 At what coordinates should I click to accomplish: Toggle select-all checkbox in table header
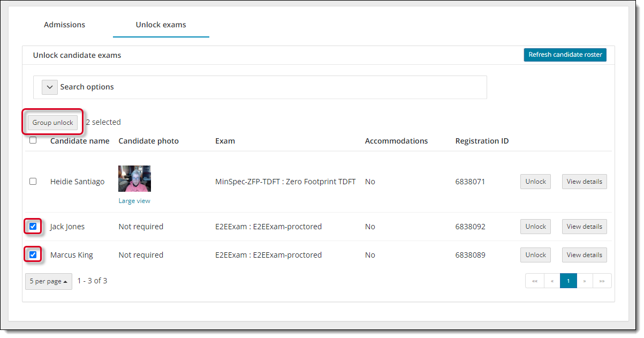click(33, 140)
